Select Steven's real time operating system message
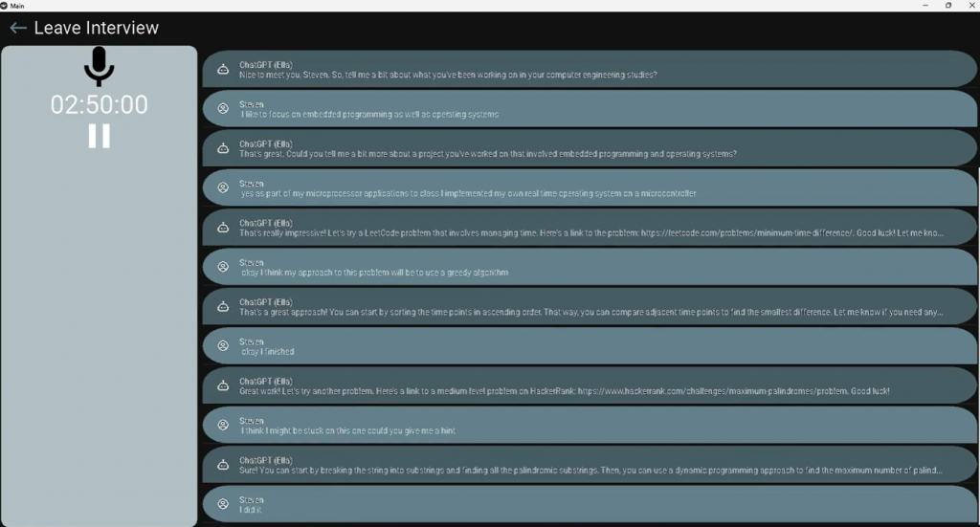Screen dimensions: 980x527 (590, 188)
